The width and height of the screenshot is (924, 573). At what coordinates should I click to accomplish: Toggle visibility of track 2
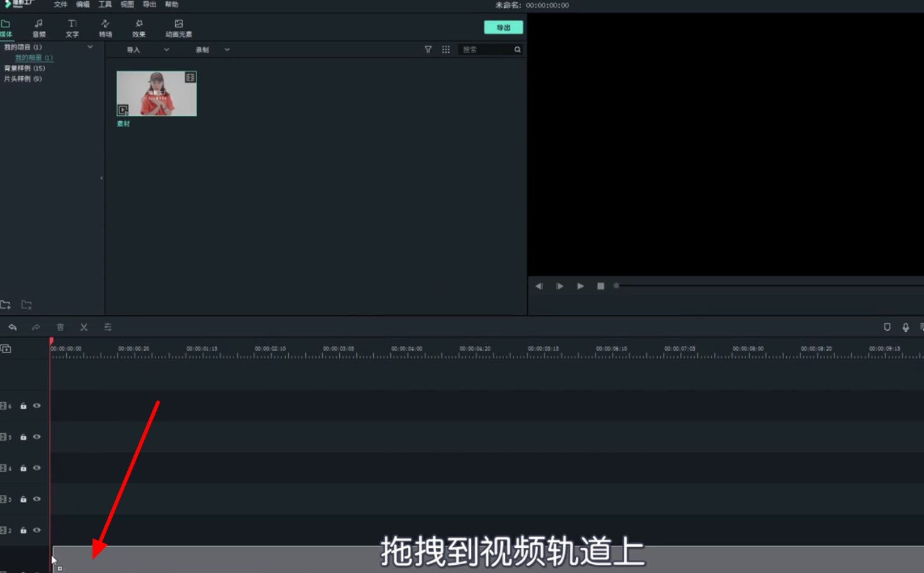point(37,530)
